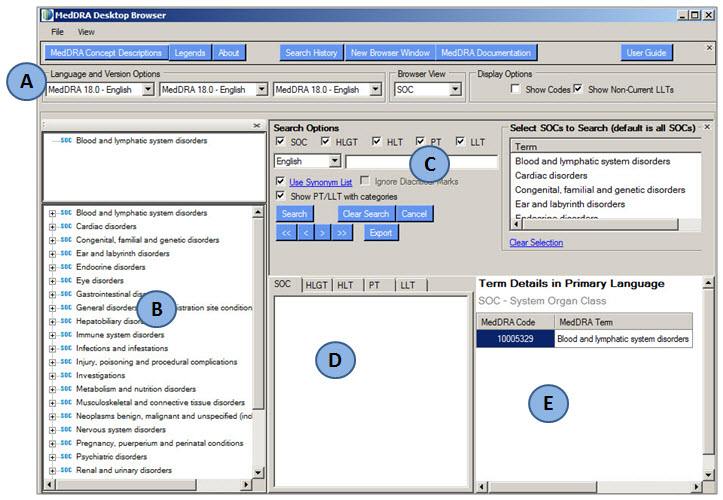Screen dimensions: 723x500
Task: Select Congenital, familial and genetic disorders in SOC list
Action: pos(600,190)
